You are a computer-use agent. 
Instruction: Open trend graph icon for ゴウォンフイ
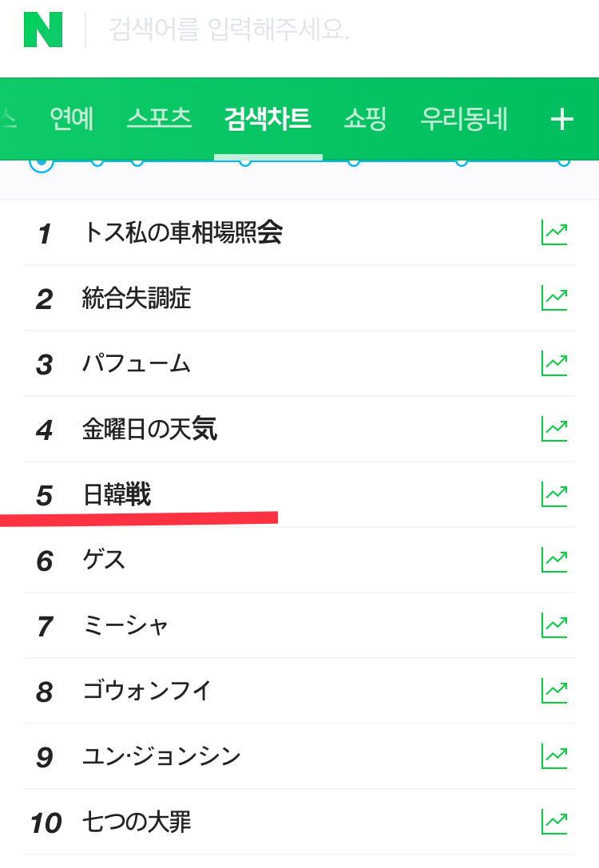[x=554, y=692]
